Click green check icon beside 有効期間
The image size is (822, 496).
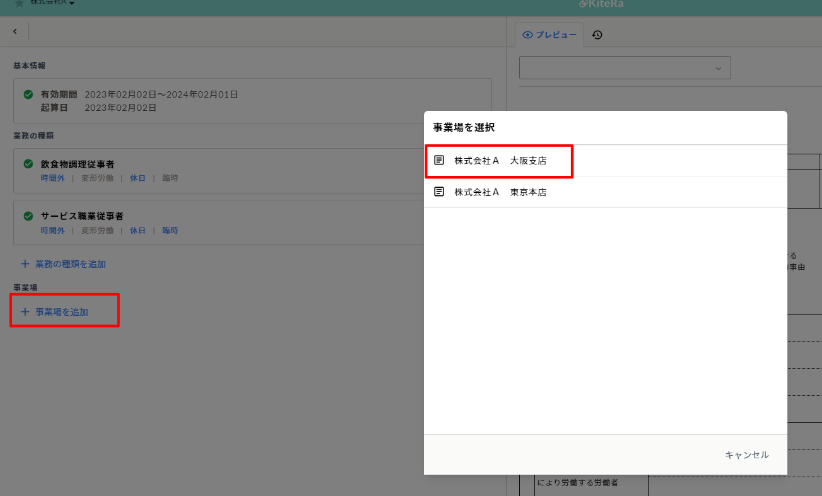click(28, 94)
